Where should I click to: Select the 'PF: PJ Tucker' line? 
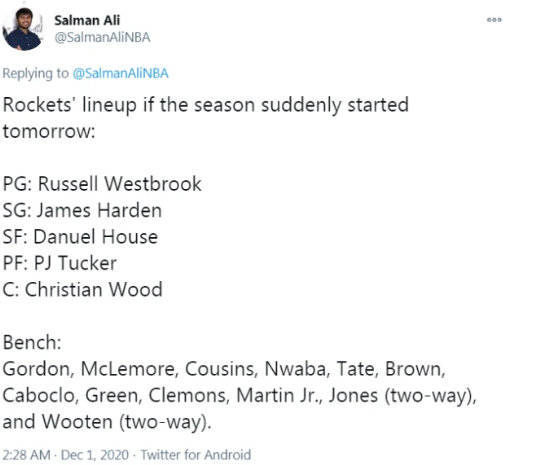(x=60, y=263)
